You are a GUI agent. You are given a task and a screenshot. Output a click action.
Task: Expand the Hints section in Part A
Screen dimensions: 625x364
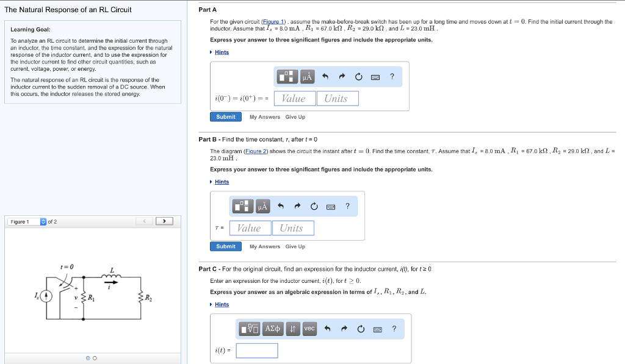point(220,51)
